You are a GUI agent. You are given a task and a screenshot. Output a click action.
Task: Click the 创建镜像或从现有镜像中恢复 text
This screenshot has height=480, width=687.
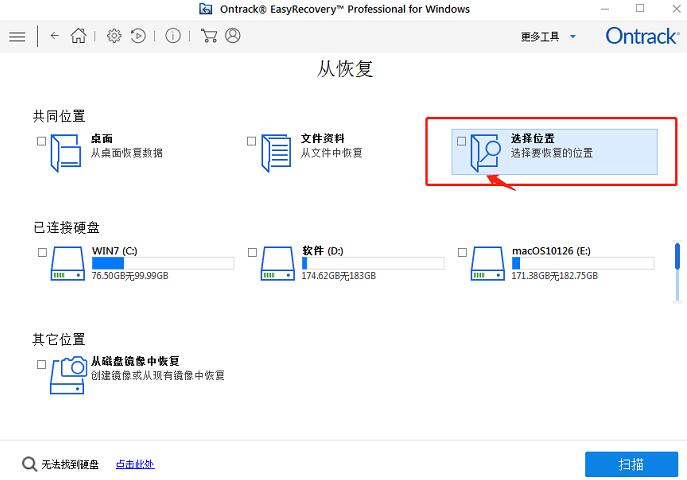pyautogui.click(x=158, y=375)
